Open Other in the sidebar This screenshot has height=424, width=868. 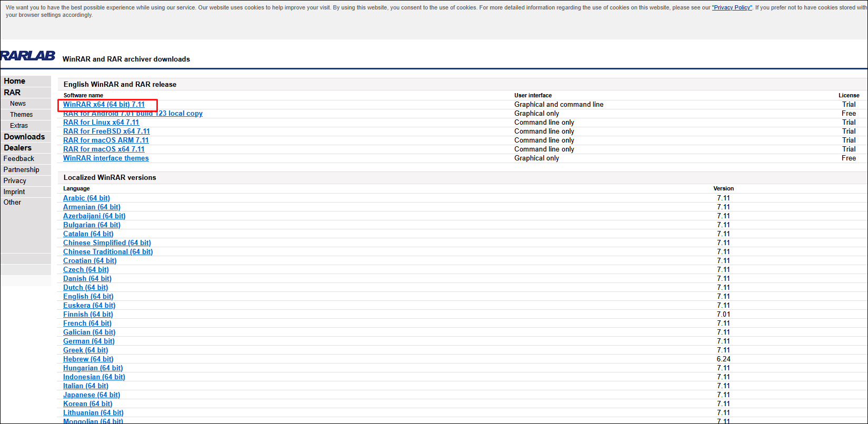coord(13,203)
